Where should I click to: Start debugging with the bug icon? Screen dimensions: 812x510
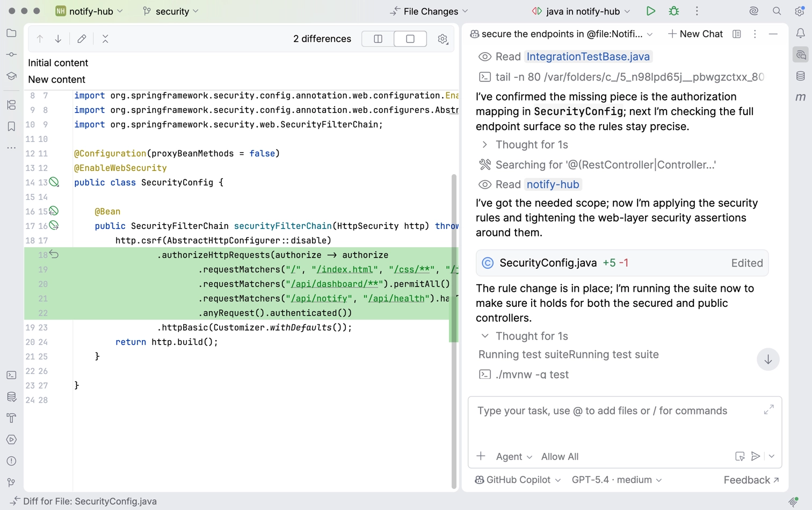coord(674,11)
